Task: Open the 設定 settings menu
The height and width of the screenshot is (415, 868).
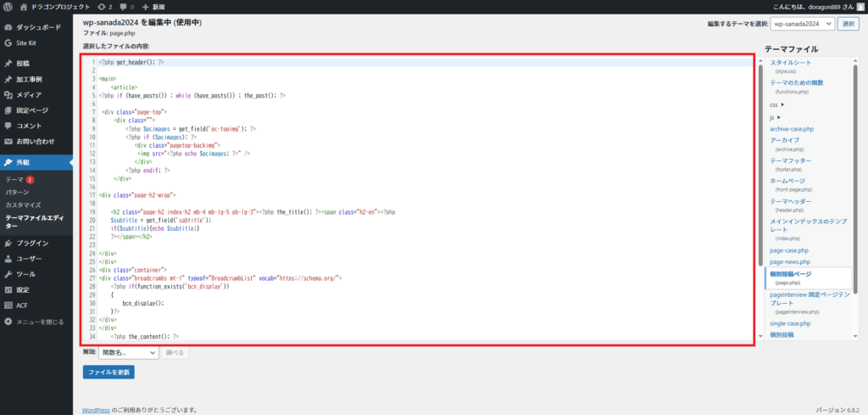Action: point(23,289)
